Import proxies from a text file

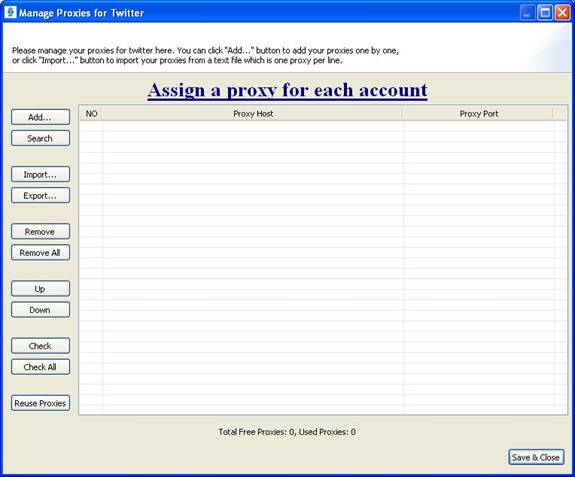tap(40, 175)
